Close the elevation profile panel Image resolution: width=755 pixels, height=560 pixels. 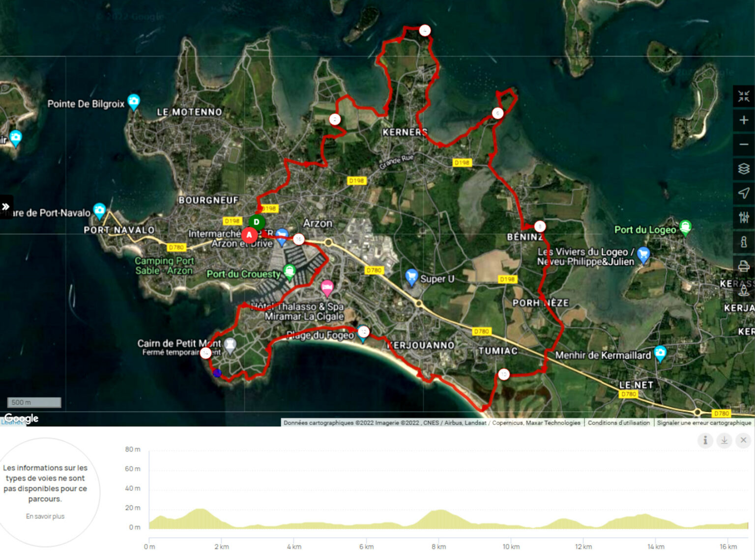point(743,440)
